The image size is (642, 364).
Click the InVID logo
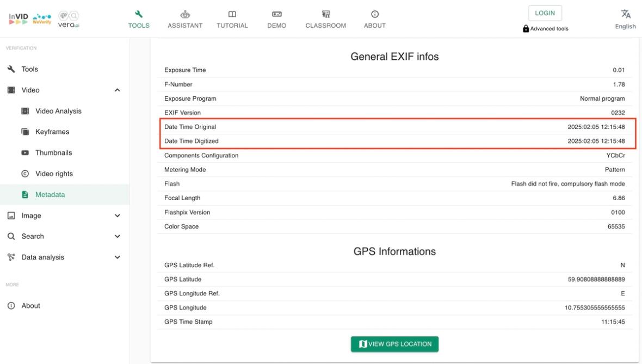pyautogui.click(x=18, y=19)
